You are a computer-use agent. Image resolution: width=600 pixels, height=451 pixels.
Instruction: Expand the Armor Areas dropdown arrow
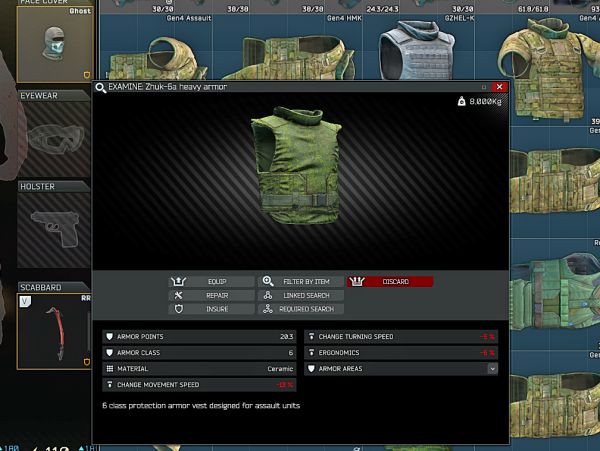click(x=492, y=369)
